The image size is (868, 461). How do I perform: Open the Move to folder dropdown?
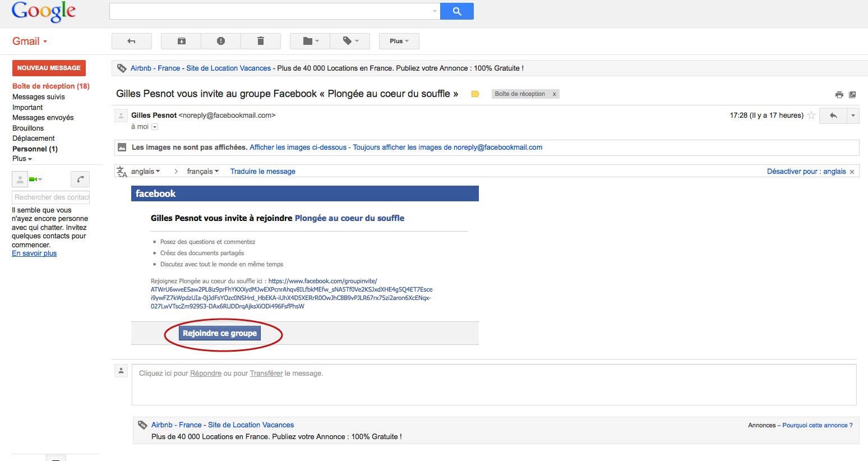point(310,41)
